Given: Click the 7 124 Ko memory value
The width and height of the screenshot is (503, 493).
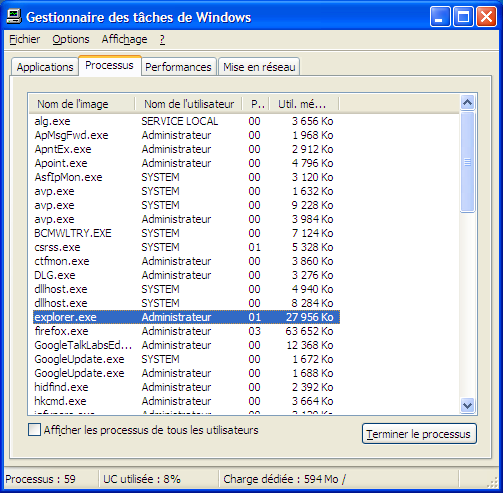Looking at the screenshot, I should (x=313, y=233).
